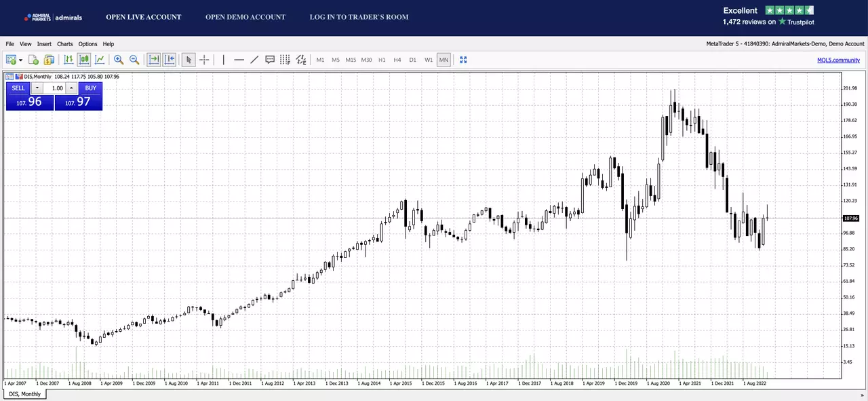Switch chart to bar chart mode
Viewport: 868px width, 401px height.
pyautogui.click(x=68, y=60)
